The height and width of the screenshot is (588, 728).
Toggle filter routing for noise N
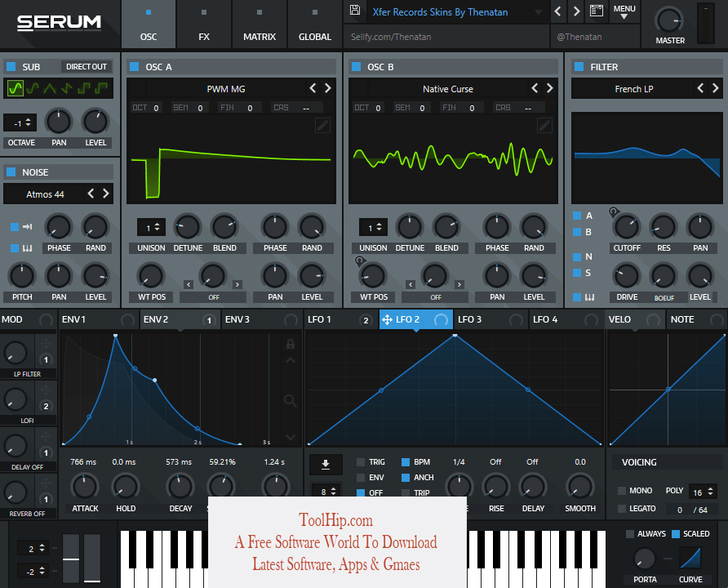(577, 256)
